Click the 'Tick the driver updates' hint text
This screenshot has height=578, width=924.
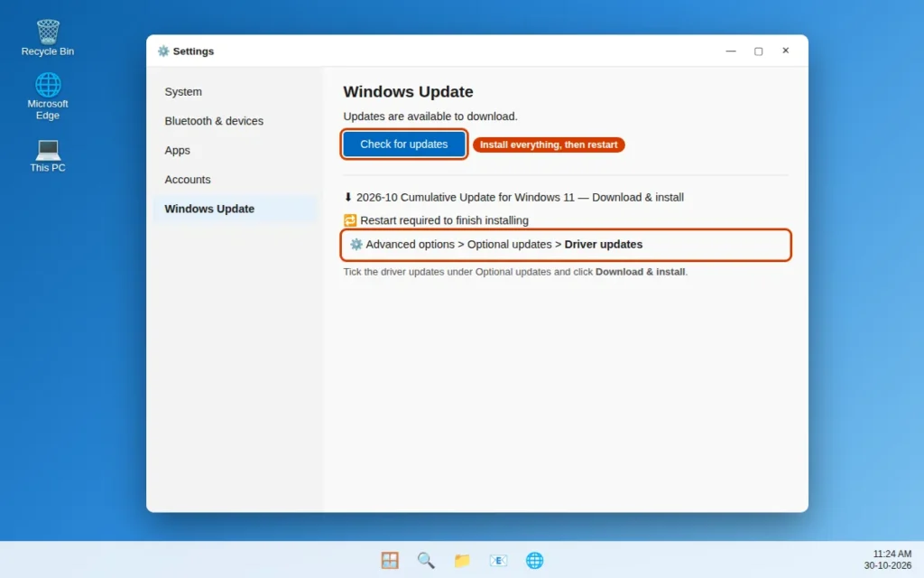pyautogui.click(x=515, y=272)
